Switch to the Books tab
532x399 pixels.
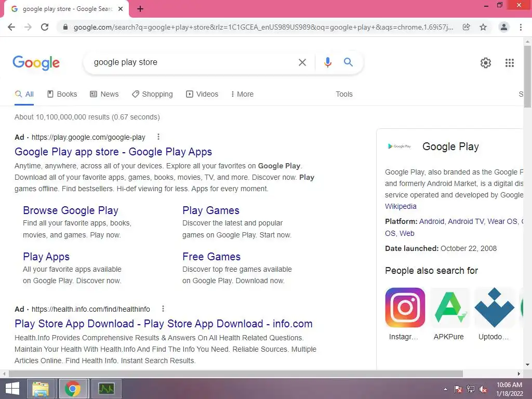pos(62,95)
